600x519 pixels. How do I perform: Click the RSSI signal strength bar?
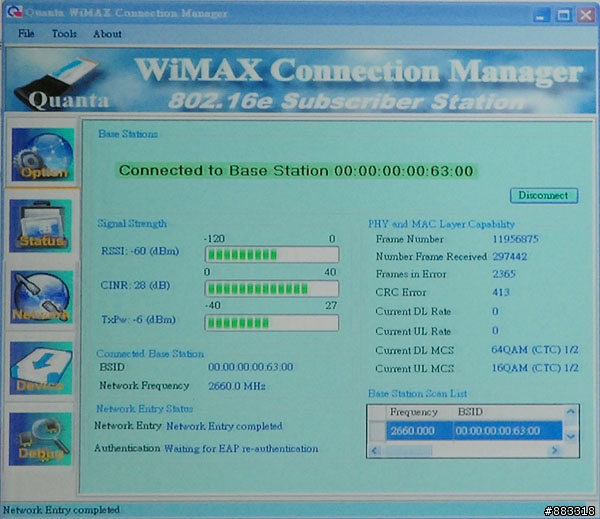[272, 255]
